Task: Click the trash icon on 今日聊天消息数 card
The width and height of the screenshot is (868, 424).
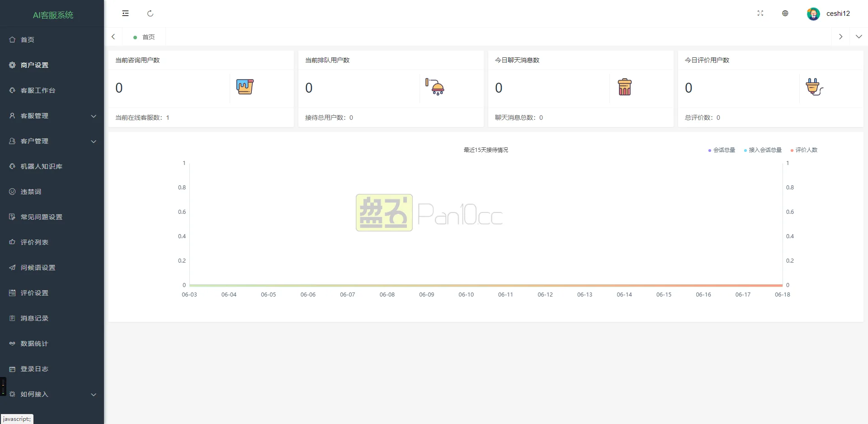Action: 624,87
